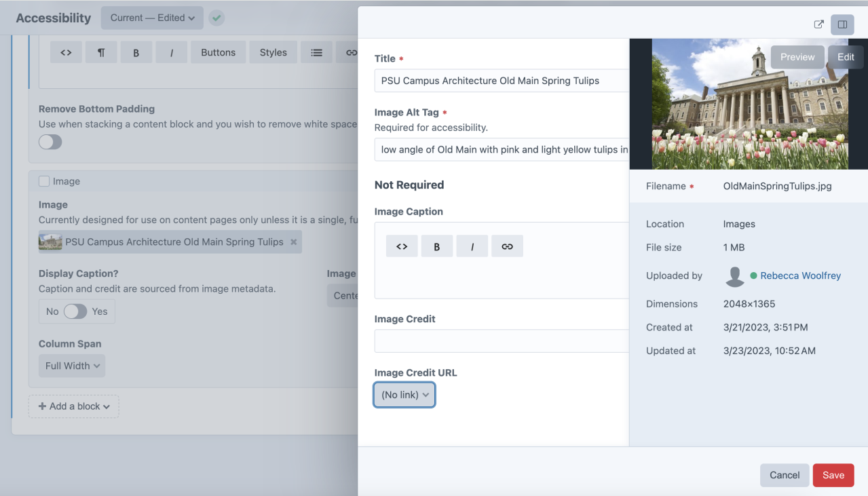The image size is (868, 496).
Task: Select the source code icon under Image Caption
Action: click(402, 246)
